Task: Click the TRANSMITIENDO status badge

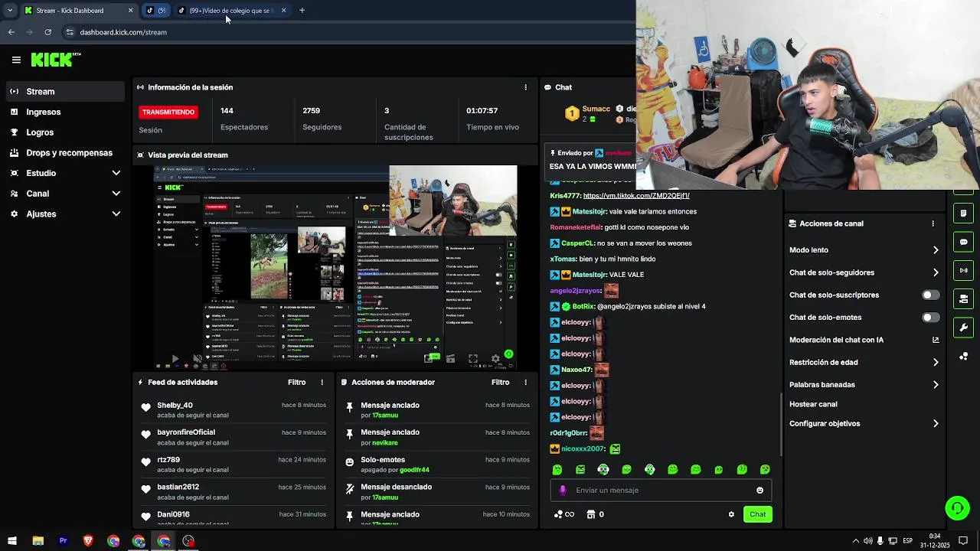Action: [168, 112]
